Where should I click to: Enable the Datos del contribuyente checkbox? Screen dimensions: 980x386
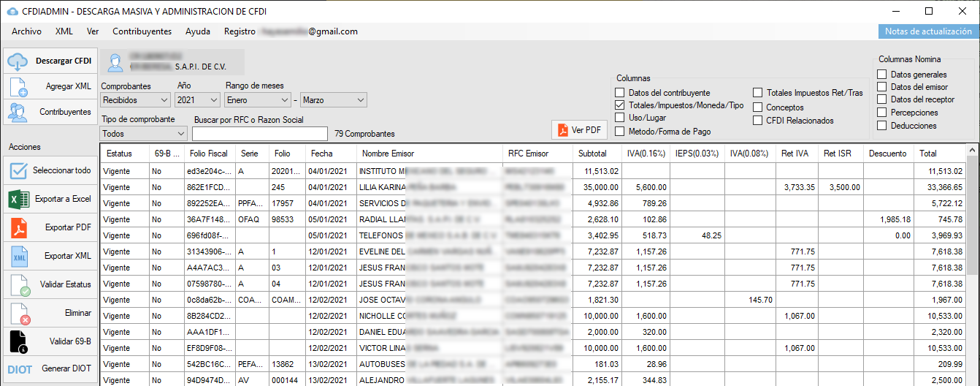coord(620,93)
